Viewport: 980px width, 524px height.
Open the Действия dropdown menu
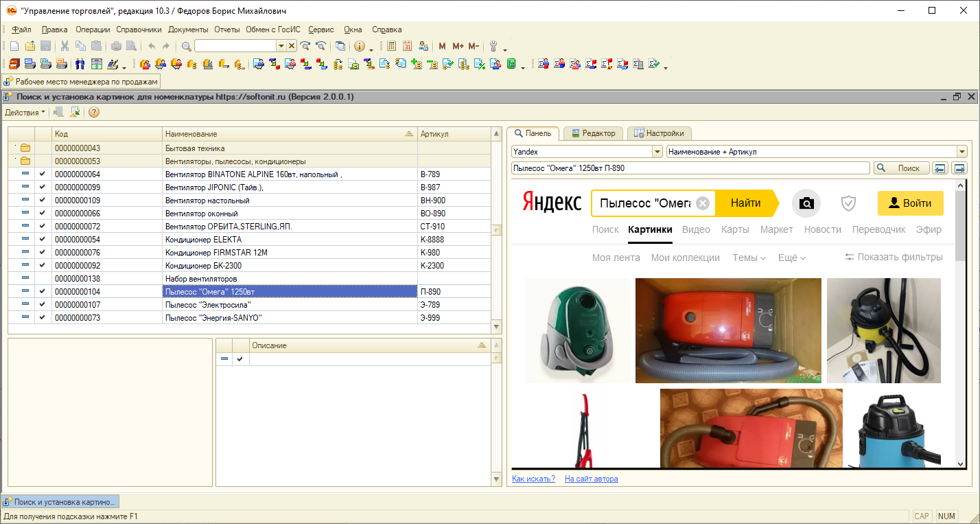pyautogui.click(x=25, y=112)
